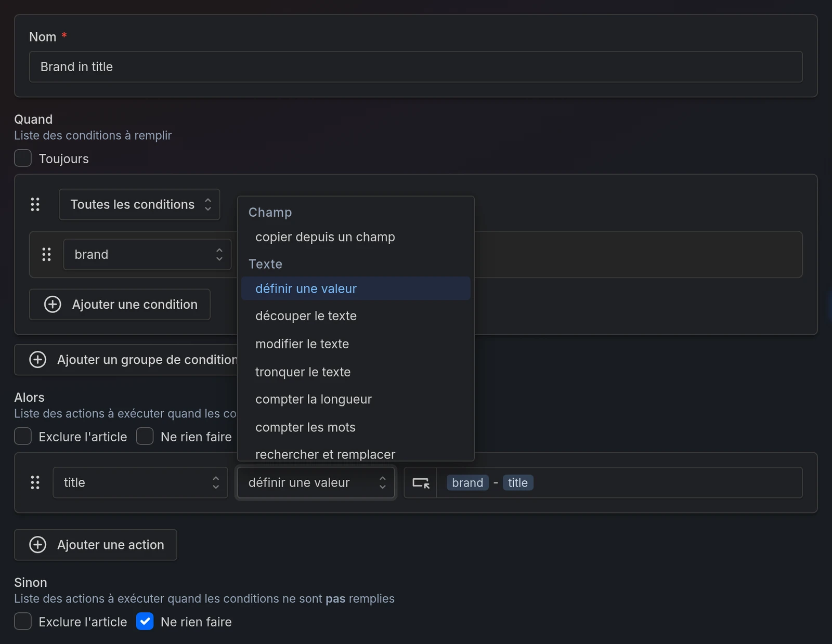Click plus icon in Ajouter une action
Viewport: 832px width, 644px height.
click(x=37, y=545)
